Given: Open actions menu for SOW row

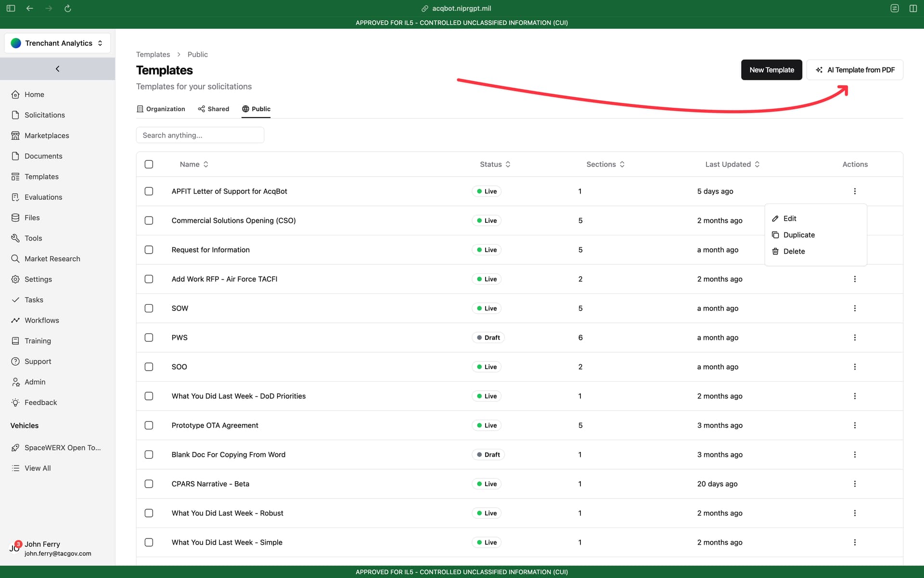Looking at the screenshot, I should (x=855, y=308).
